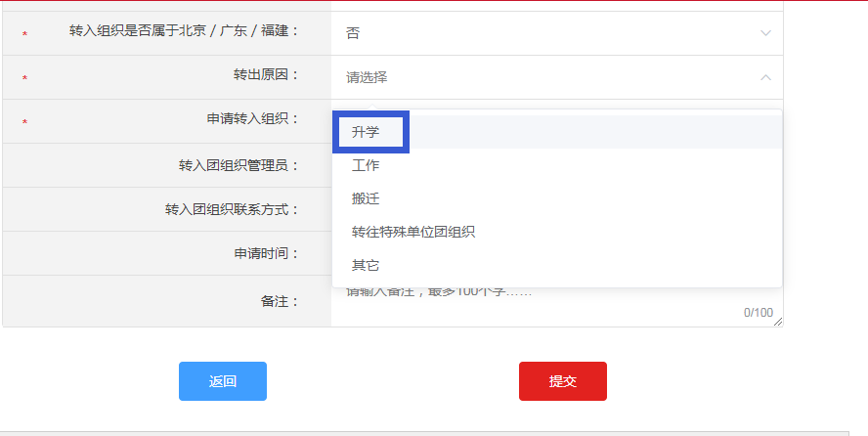The height and width of the screenshot is (436, 868).
Task: Click the 备注 text area resize handle
Action: click(x=778, y=322)
